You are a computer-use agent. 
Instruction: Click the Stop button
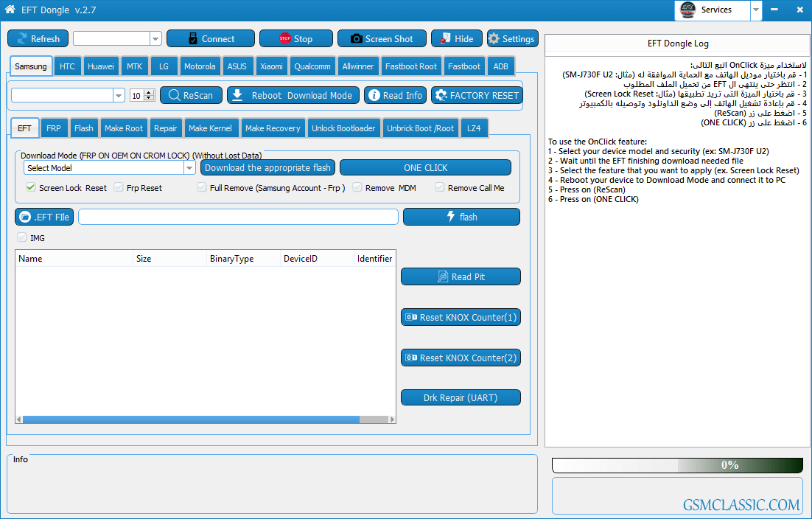(x=296, y=39)
